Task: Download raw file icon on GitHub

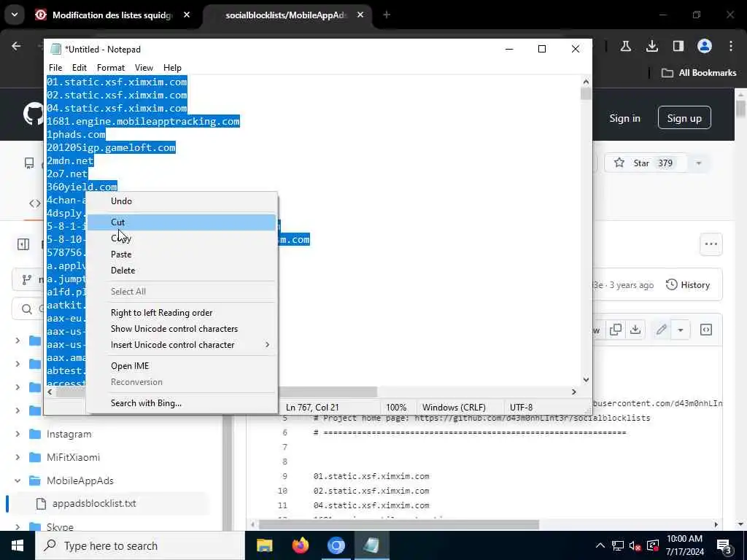Action: 635,330
